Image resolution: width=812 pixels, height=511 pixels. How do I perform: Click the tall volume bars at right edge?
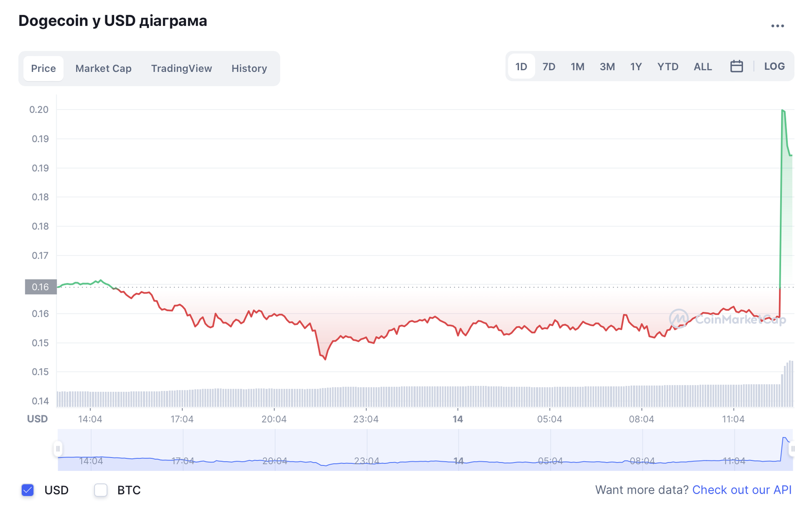pos(787,384)
